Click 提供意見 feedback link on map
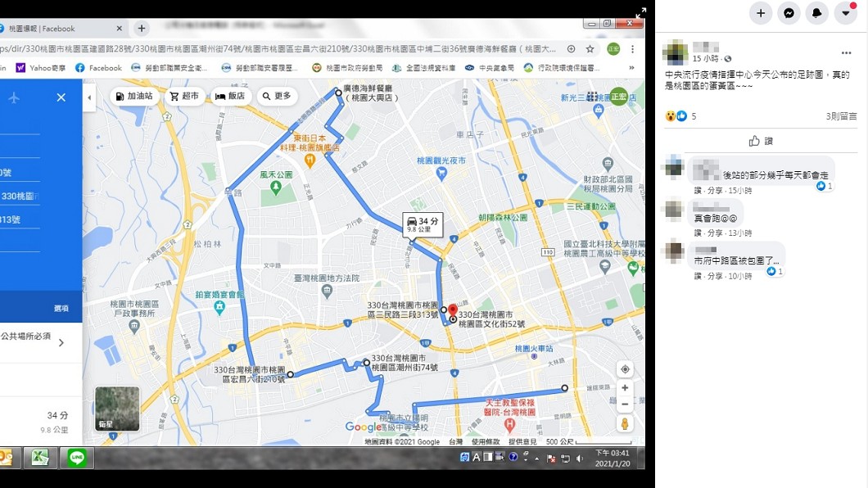Viewport: 868px width, 488px height. pos(522,441)
